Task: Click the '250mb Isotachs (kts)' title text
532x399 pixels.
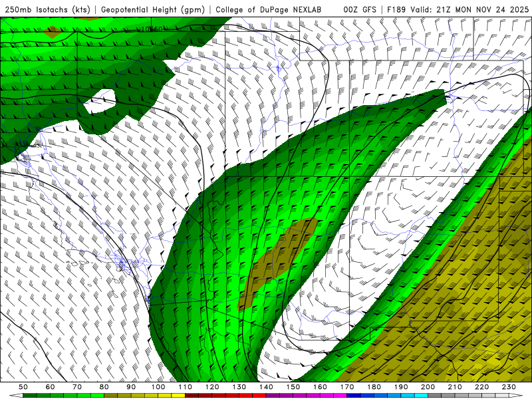Action: coord(48,10)
